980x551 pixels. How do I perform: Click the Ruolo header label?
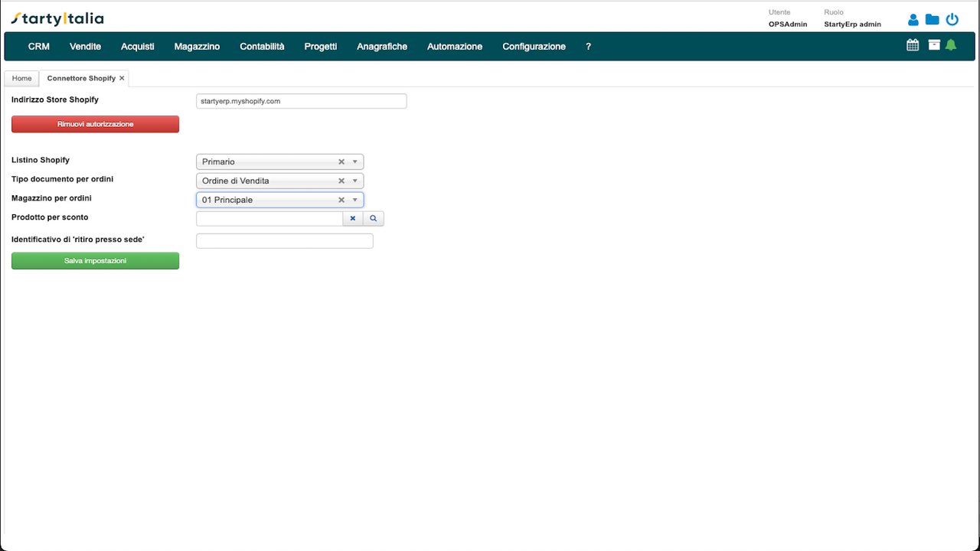(x=833, y=12)
